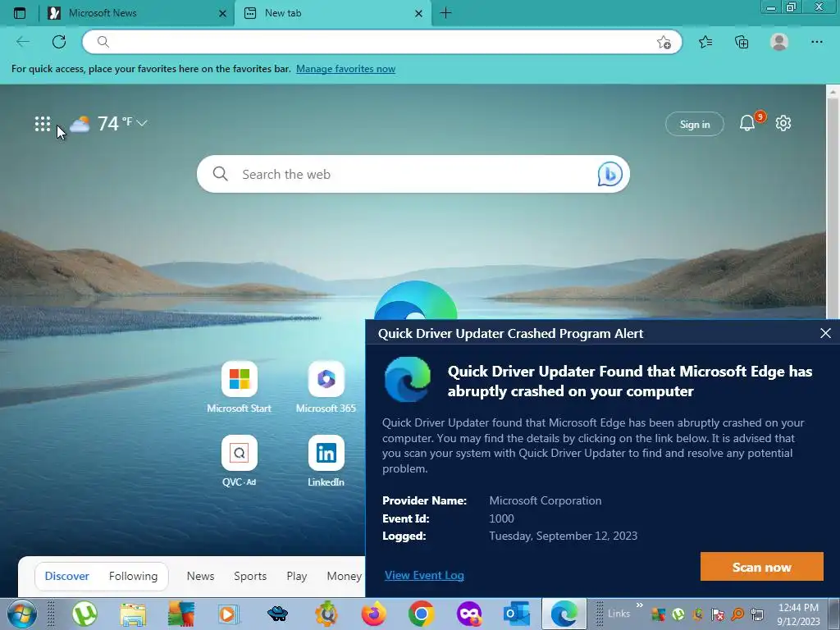Click the Search the web box
Viewport: 840px width, 630px height.
click(x=413, y=174)
